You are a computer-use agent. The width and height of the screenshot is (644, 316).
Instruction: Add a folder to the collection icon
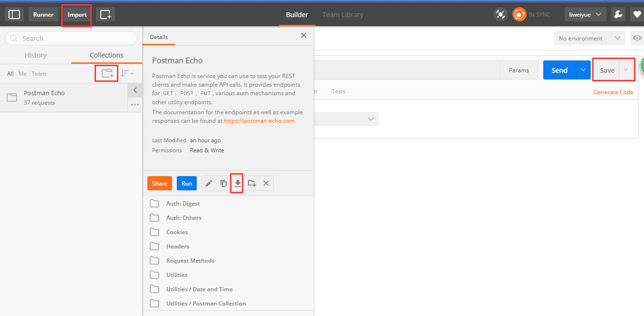(x=252, y=183)
